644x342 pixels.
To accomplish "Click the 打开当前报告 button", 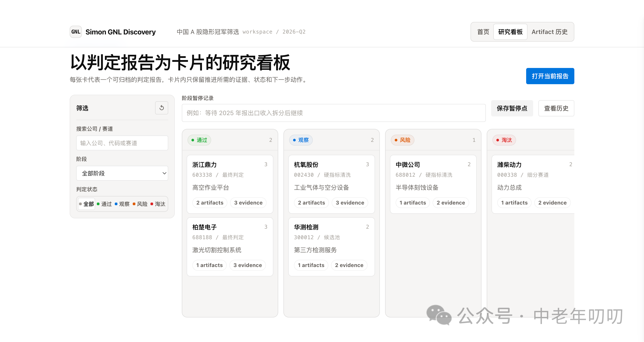I will point(550,76).
